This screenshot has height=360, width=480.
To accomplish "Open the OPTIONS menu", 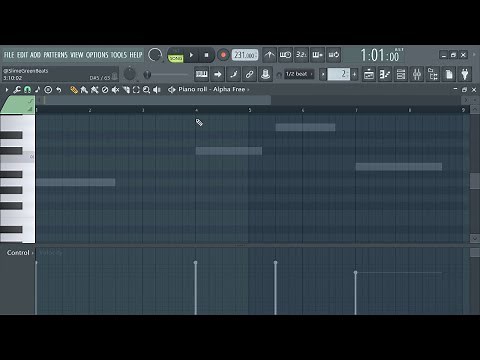I will tap(97, 55).
